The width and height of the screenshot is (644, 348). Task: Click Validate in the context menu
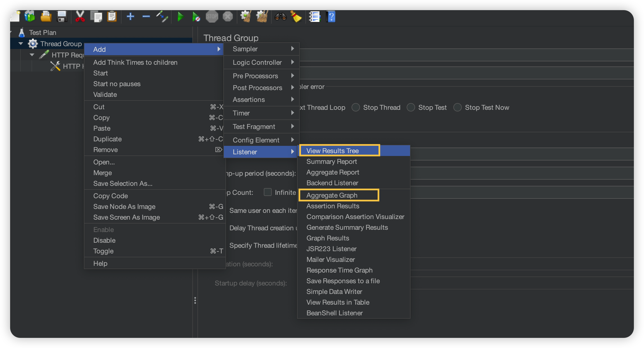tap(105, 95)
